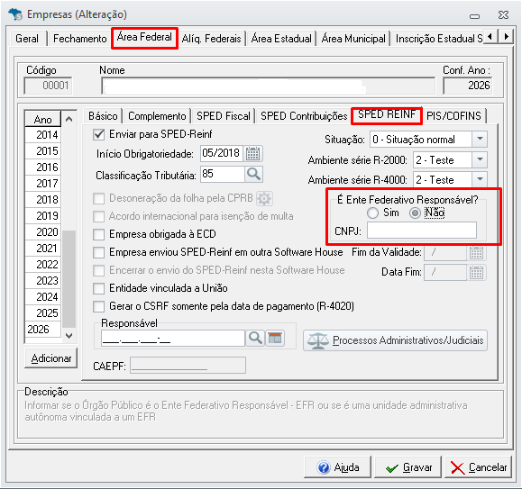
Task: Open Data Fim calendar icon
Action: point(476,272)
